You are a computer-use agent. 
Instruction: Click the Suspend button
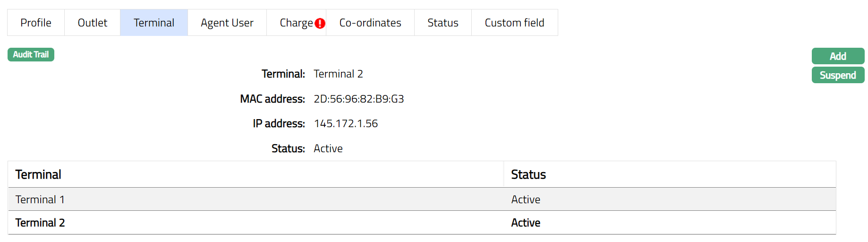(x=838, y=75)
